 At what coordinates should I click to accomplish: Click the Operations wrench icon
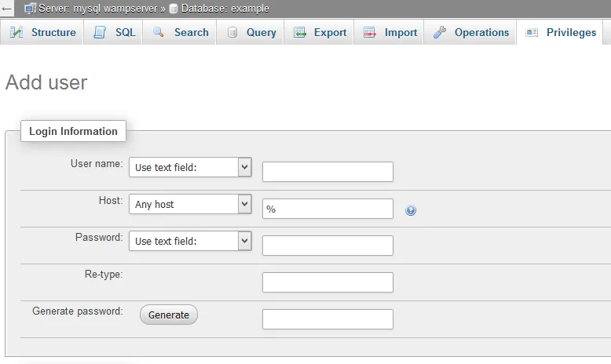[440, 33]
